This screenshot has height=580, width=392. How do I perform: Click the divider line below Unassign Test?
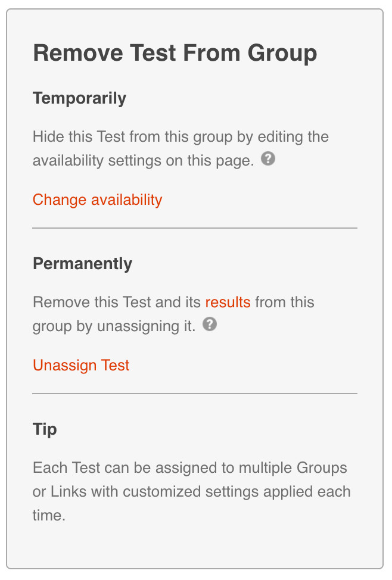(195, 394)
